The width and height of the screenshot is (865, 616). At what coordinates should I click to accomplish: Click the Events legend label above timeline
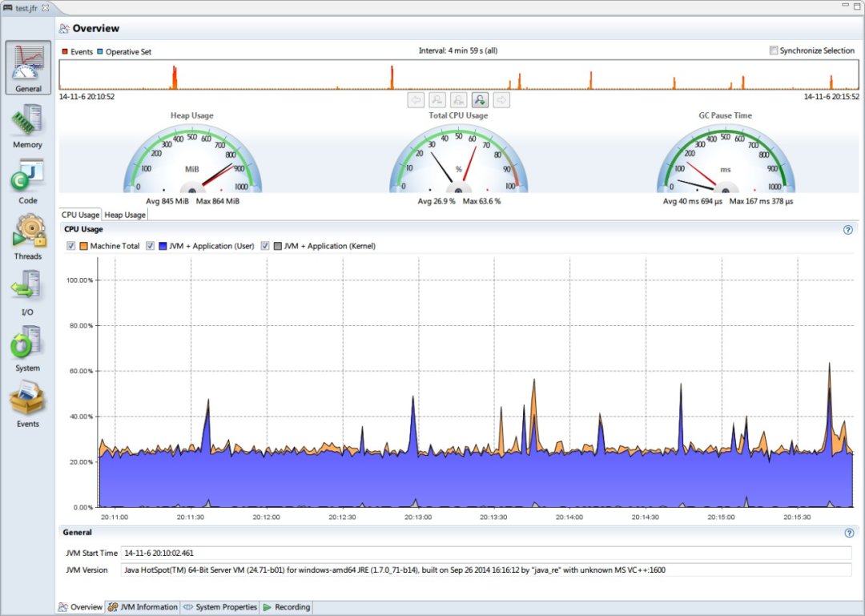click(x=82, y=52)
